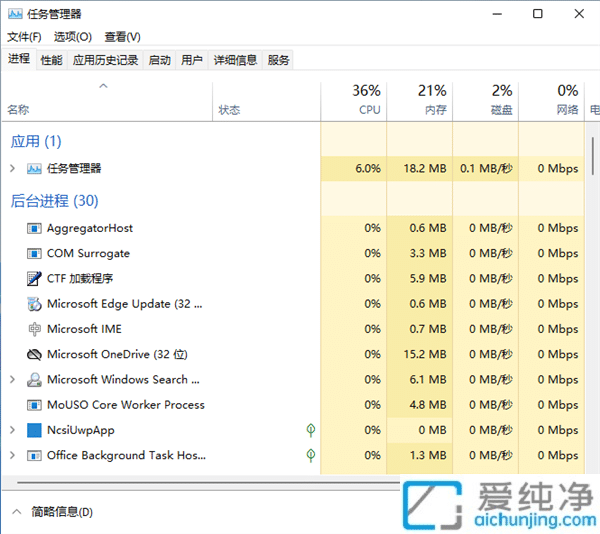Sort by the 状态 column header

tap(266, 102)
